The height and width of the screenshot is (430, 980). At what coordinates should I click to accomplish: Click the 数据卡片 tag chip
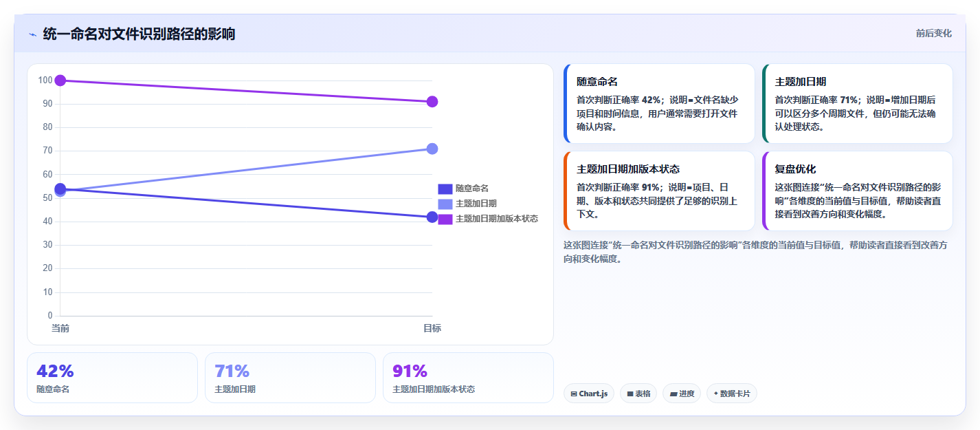[x=732, y=394]
